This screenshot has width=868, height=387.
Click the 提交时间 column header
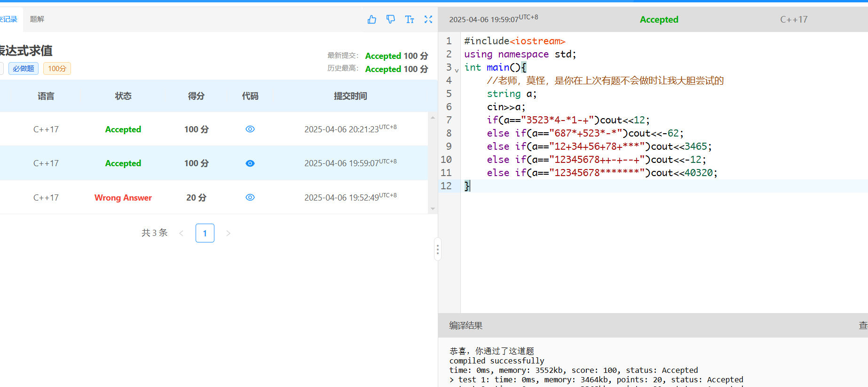click(350, 96)
